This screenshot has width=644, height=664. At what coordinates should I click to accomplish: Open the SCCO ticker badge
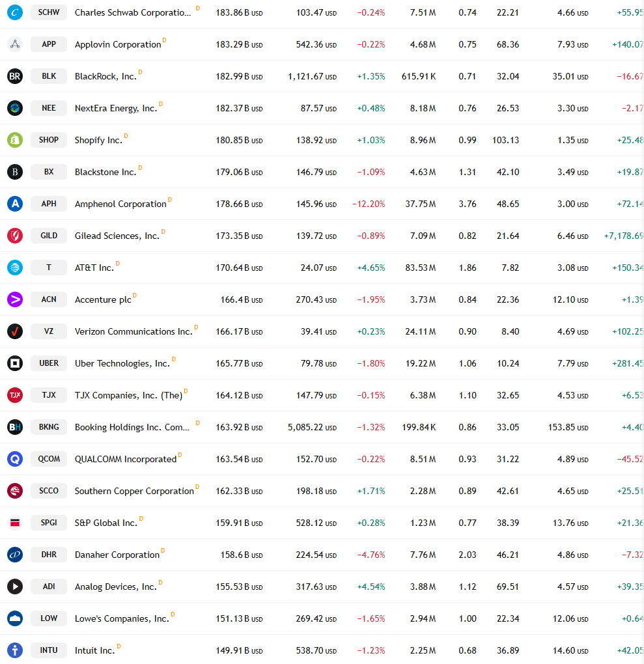coord(49,491)
